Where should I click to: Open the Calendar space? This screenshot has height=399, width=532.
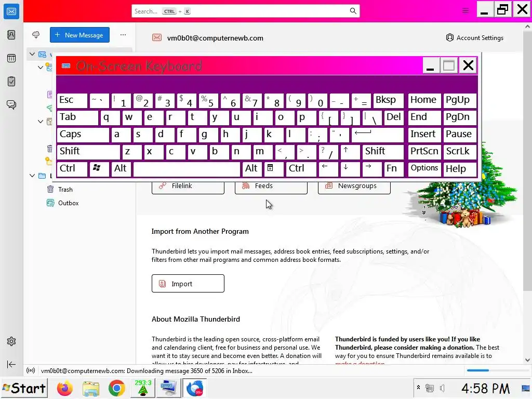(x=11, y=58)
